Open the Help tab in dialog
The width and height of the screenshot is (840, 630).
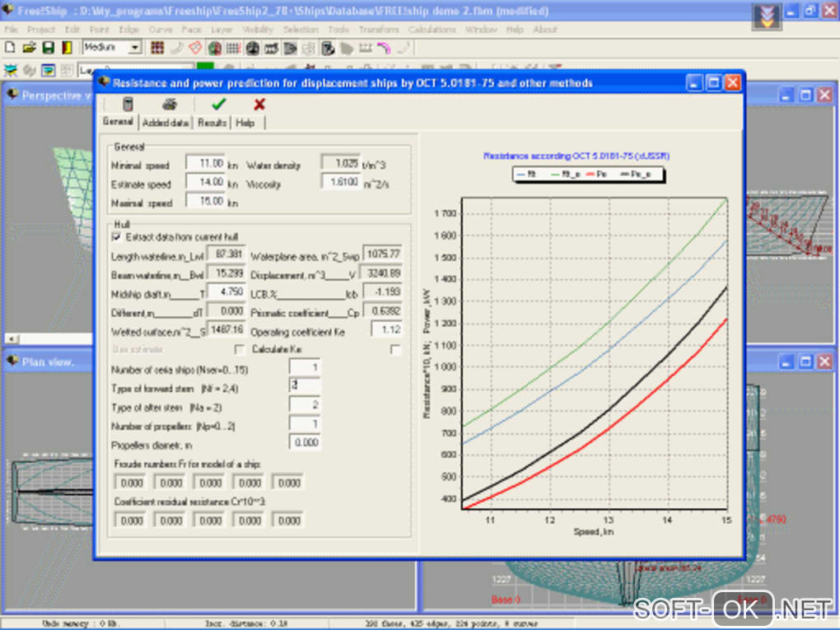point(245,123)
